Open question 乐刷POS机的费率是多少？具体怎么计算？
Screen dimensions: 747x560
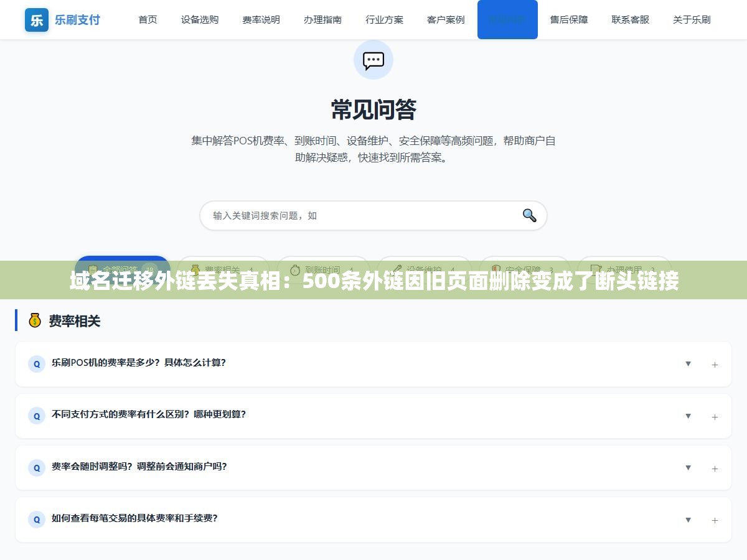tap(139, 363)
